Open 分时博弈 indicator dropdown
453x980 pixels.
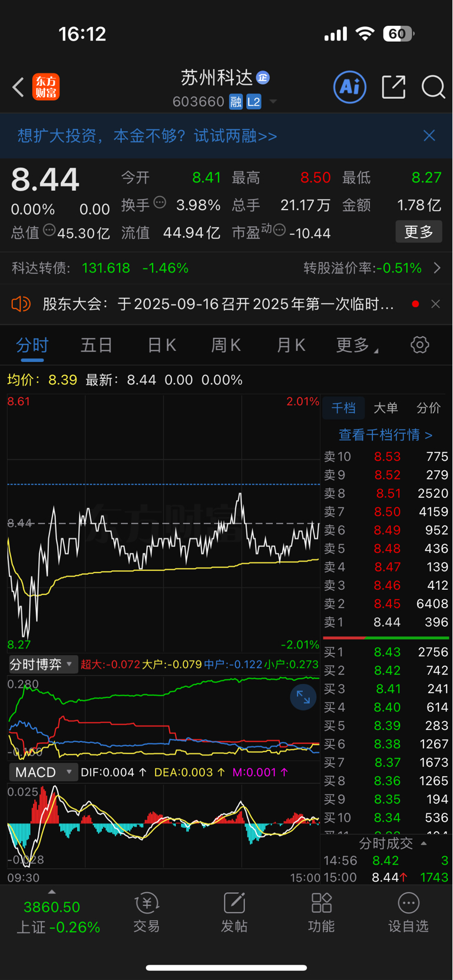43,665
